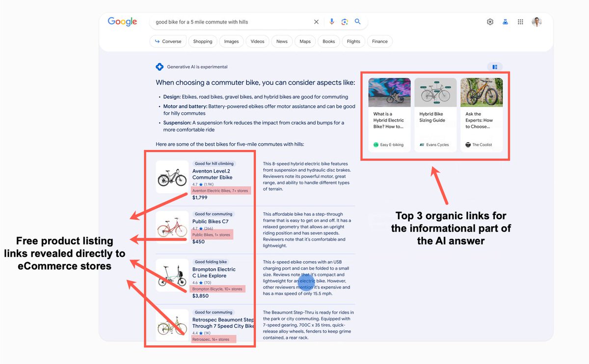Click the Aventon ebike product thumbnail
589x364 pixels.
click(x=172, y=177)
